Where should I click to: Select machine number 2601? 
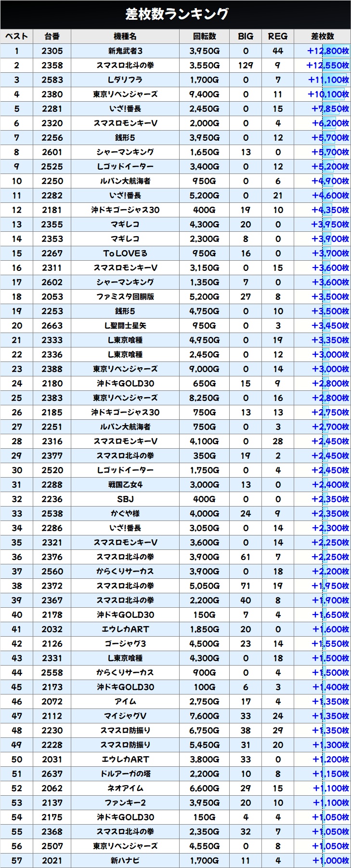tap(52, 152)
